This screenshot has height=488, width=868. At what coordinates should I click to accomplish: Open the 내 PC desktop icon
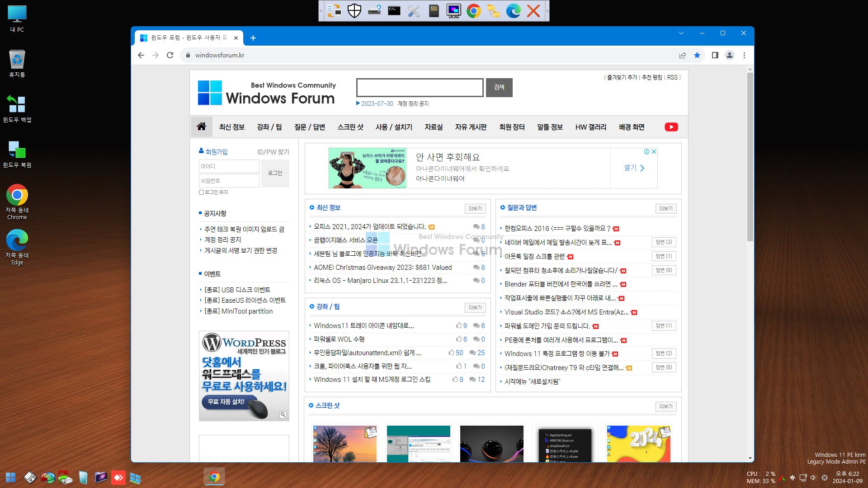(17, 19)
